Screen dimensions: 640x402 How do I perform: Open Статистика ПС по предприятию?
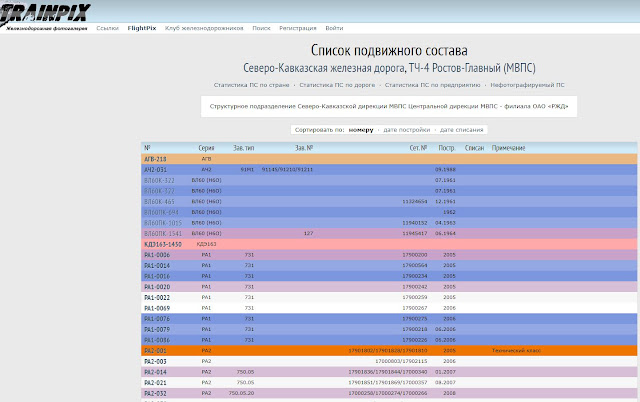click(433, 85)
